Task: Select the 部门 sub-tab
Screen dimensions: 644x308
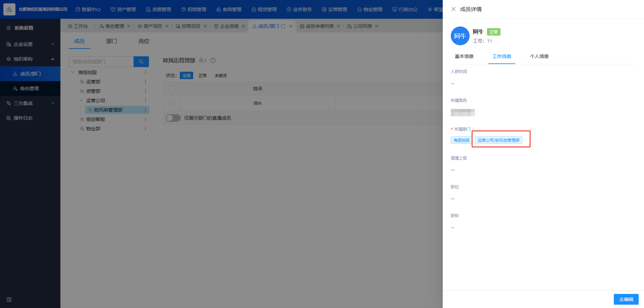Action: point(112,41)
